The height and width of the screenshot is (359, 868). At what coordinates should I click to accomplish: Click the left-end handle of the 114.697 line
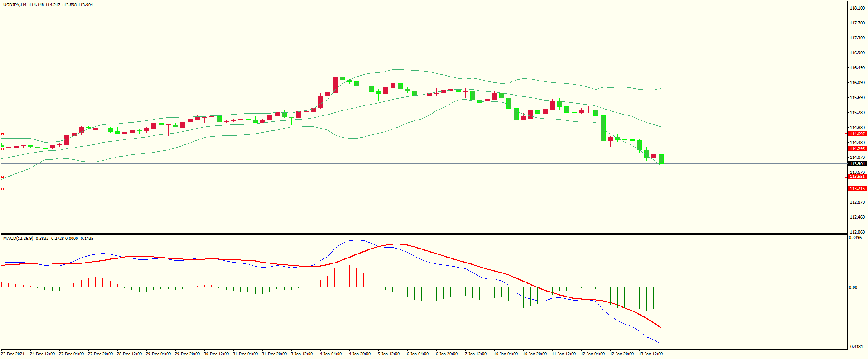(x=2, y=134)
